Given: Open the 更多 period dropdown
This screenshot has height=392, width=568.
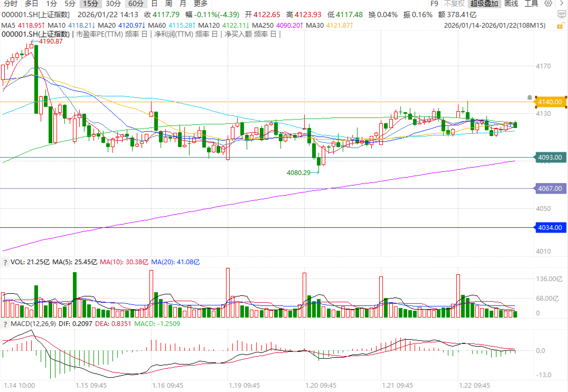Looking at the screenshot, I should [200, 4].
